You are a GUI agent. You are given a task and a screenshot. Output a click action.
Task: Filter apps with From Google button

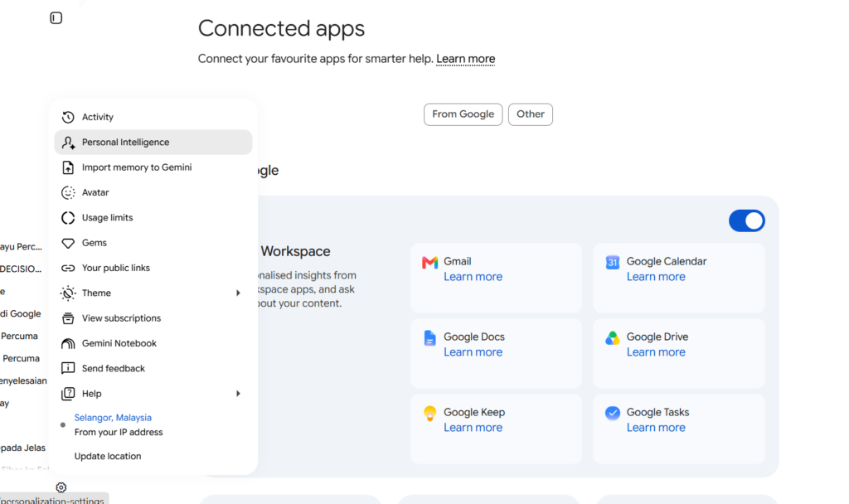tap(463, 114)
